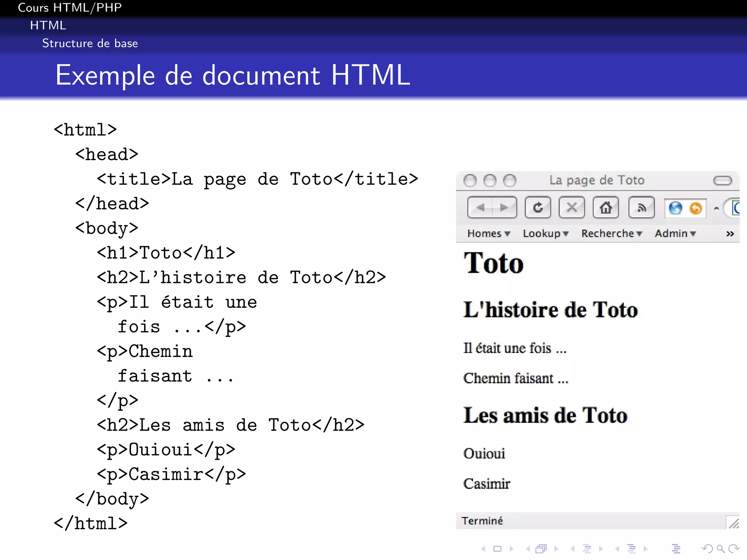Click the 'Il était une fois ...' rendered paragraph
The image size is (747, 560).
click(515, 348)
